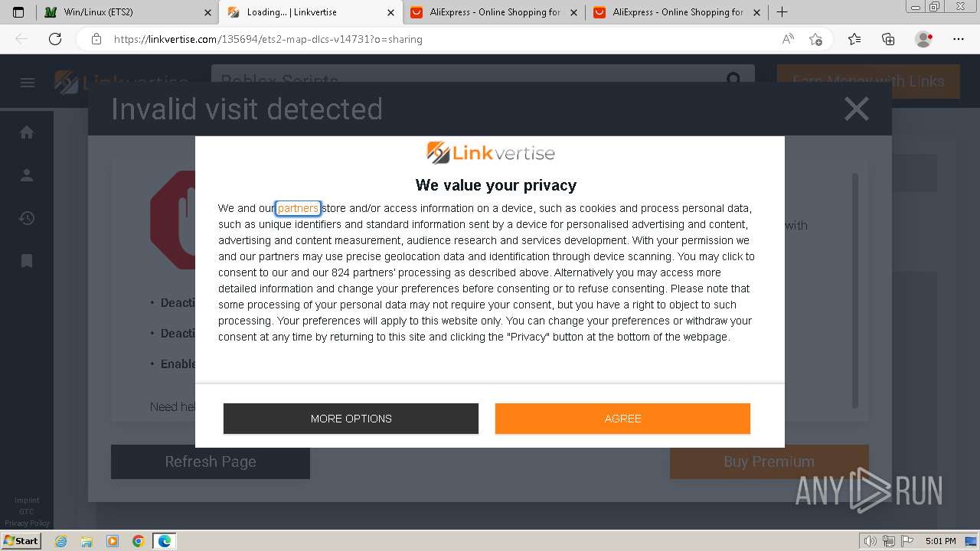The width and height of the screenshot is (980, 551).
Task: Click the browser refresh icon
Action: [x=55, y=39]
